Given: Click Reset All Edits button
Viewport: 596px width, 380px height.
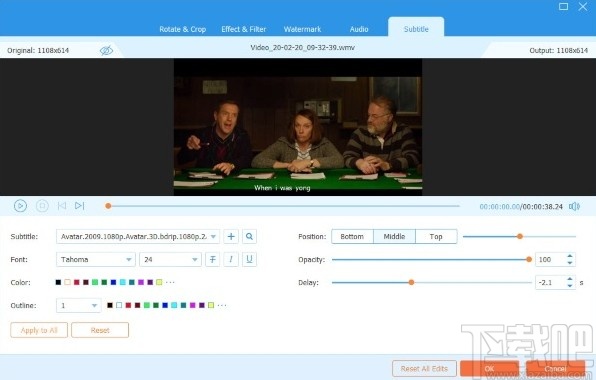Looking at the screenshot, I should [425, 369].
